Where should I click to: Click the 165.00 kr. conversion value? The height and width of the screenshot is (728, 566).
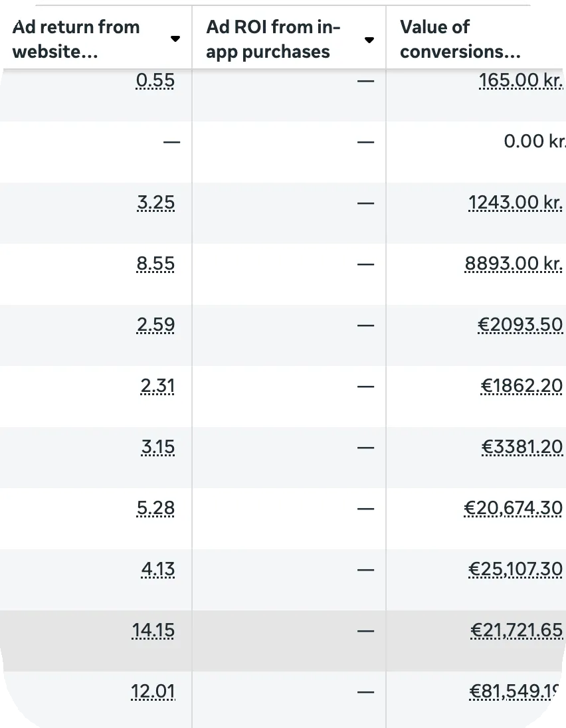point(521,80)
